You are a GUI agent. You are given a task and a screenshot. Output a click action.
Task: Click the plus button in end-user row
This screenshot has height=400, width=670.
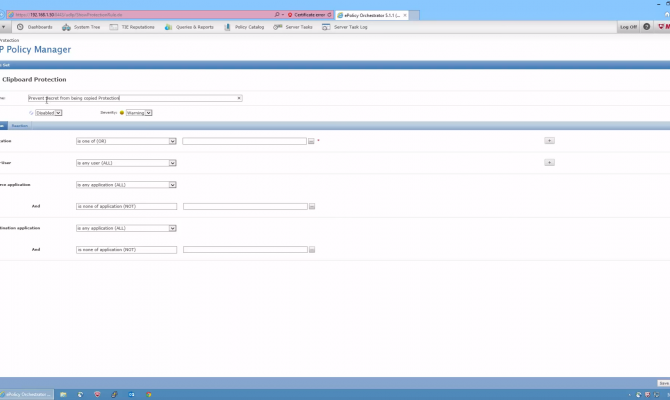550,162
